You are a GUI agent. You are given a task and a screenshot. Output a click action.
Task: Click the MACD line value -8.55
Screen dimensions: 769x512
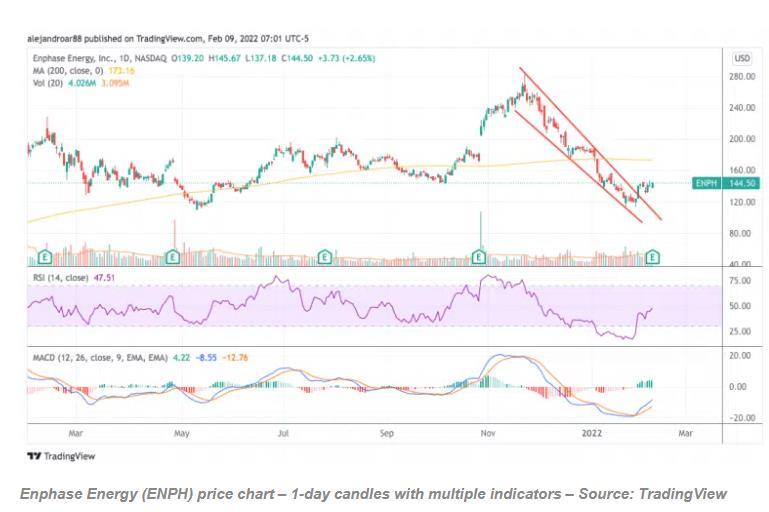[x=206, y=358]
